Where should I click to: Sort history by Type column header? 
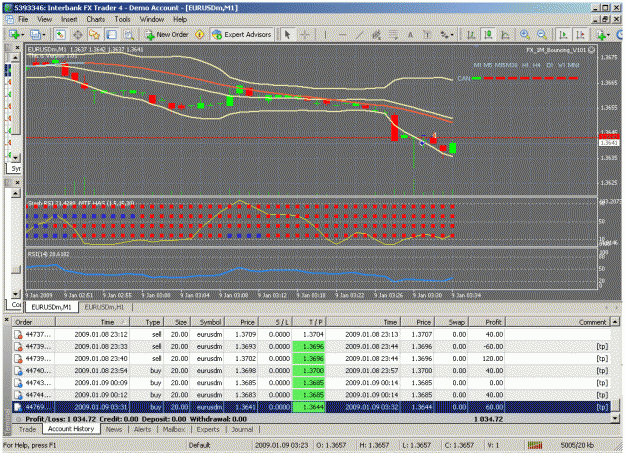[146, 322]
